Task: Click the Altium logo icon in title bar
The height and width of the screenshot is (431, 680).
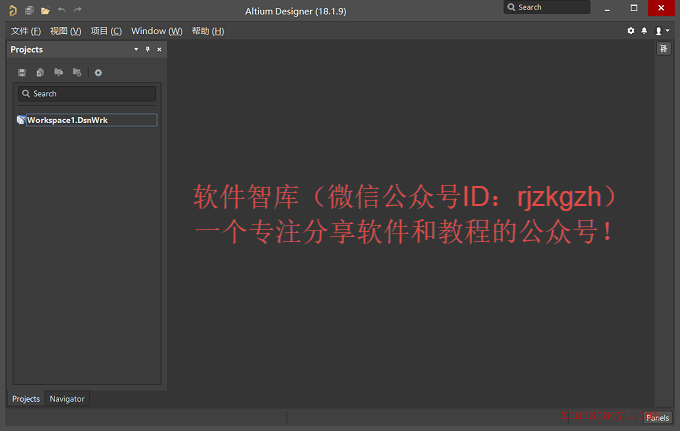Action: (x=13, y=10)
